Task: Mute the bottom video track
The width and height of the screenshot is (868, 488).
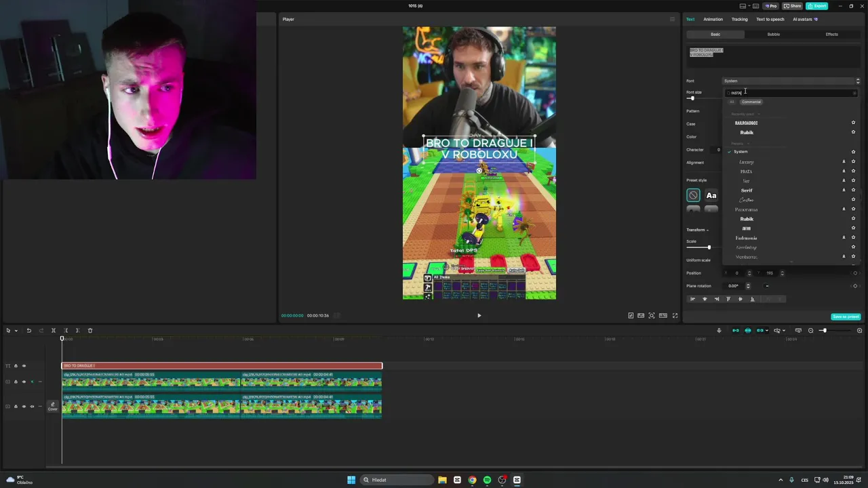Action: coord(32,406)
